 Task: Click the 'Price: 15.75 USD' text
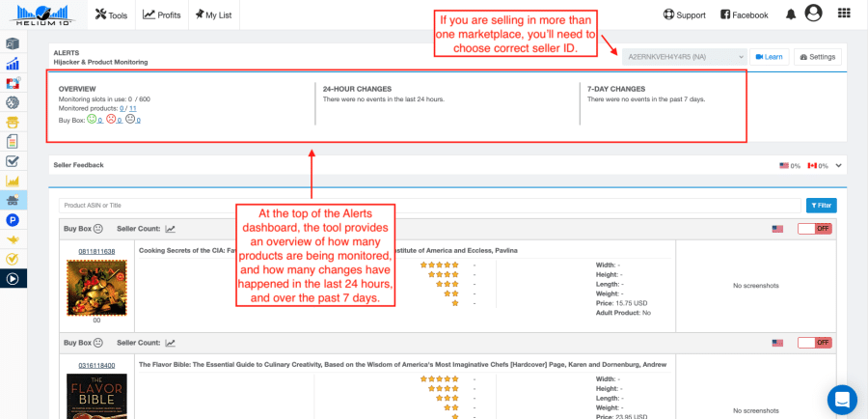coord(621,303)
